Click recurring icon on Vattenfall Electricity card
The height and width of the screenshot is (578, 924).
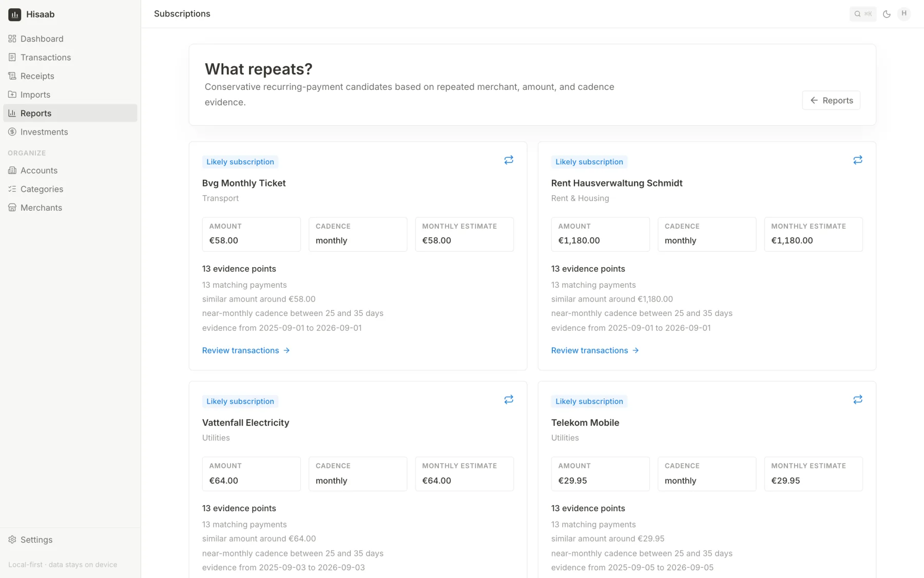[509, 400]
